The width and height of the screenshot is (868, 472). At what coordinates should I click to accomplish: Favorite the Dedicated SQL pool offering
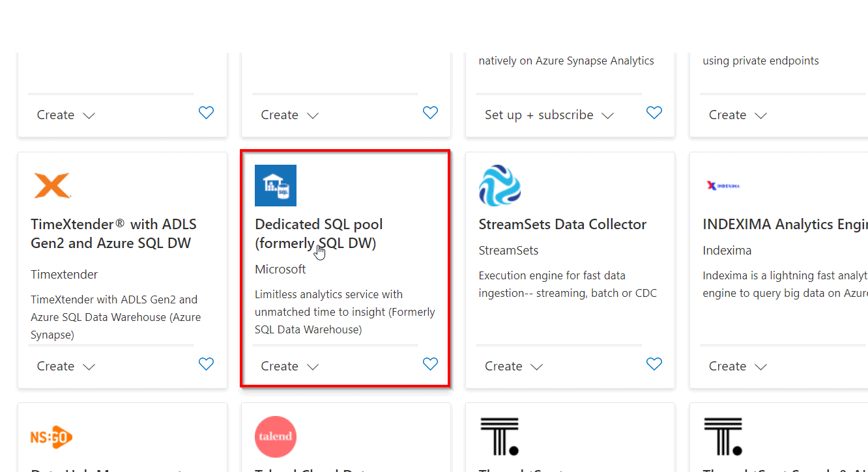click(430, 364)
